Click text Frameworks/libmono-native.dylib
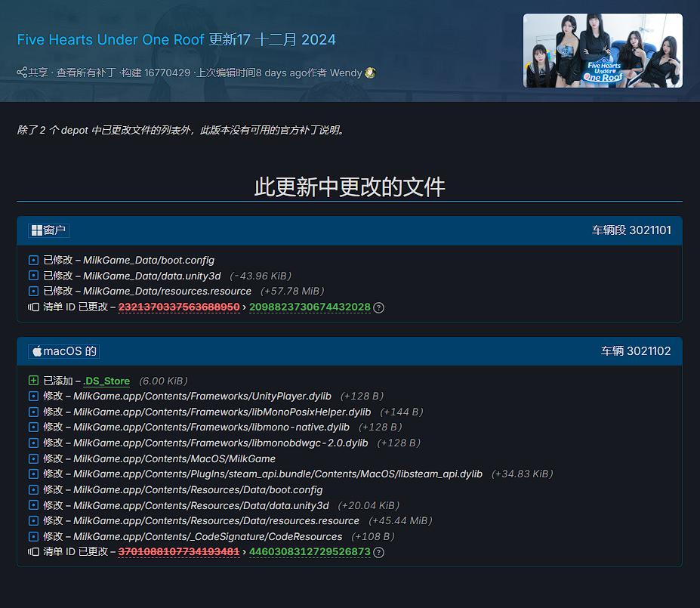The width and height of the screenshot is (700, 608). 270,427
